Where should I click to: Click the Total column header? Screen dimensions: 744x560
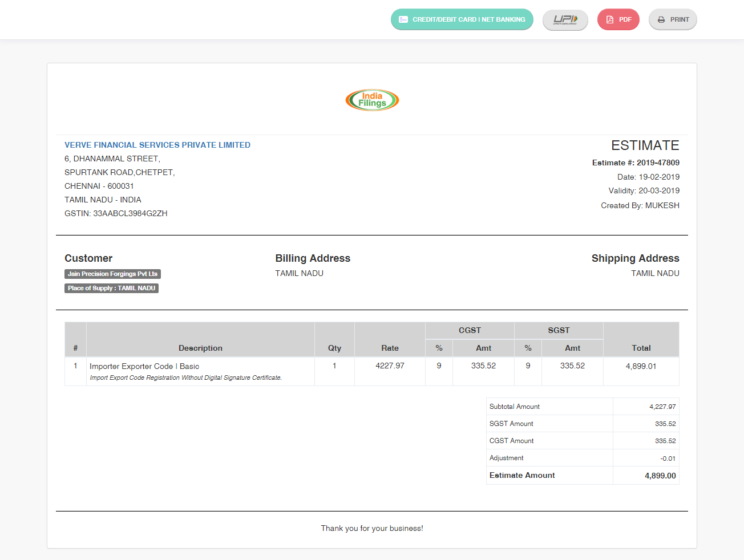pyautogui.click(x=641, y=348)
